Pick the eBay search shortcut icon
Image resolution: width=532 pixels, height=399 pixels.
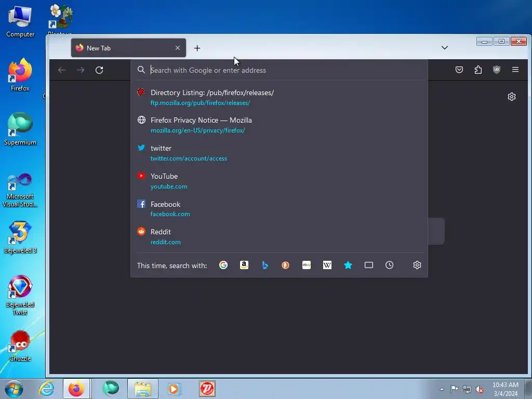pyautogui.click(x=307, y=265)
